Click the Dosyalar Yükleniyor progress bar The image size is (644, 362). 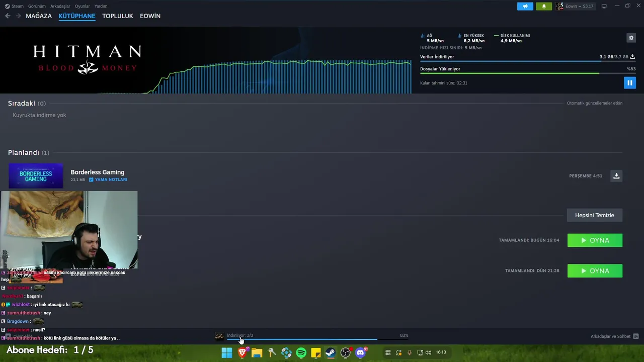527,73
